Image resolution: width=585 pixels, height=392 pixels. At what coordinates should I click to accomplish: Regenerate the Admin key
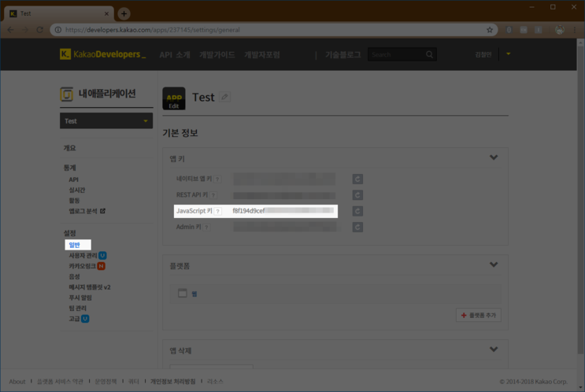point(357,227)
